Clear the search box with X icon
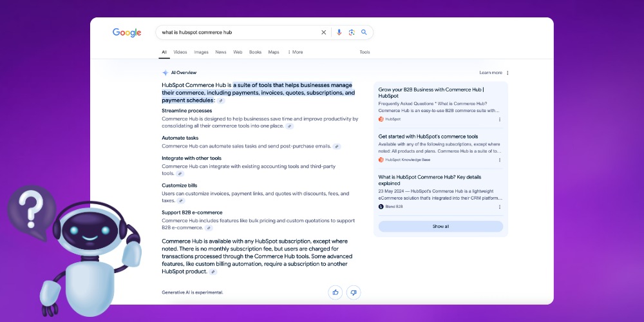The image size is (644, 322). point(324,32)
